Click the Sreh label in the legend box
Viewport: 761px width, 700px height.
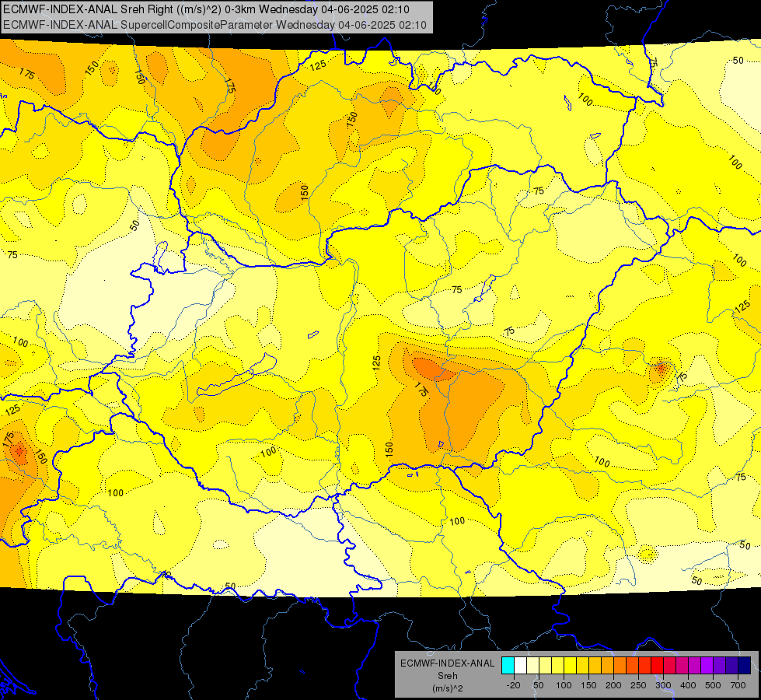(448, 676)
